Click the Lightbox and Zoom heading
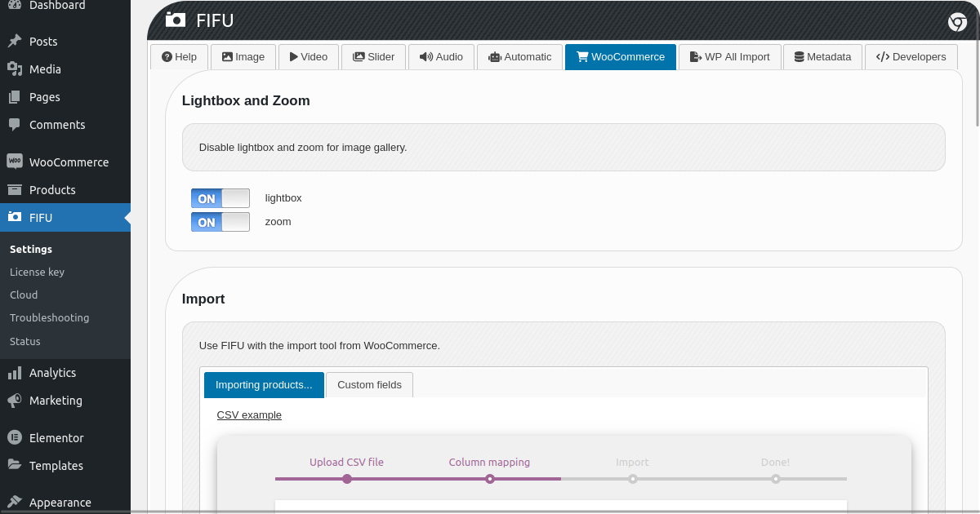980x514 pixels. (x=246, y=101)
